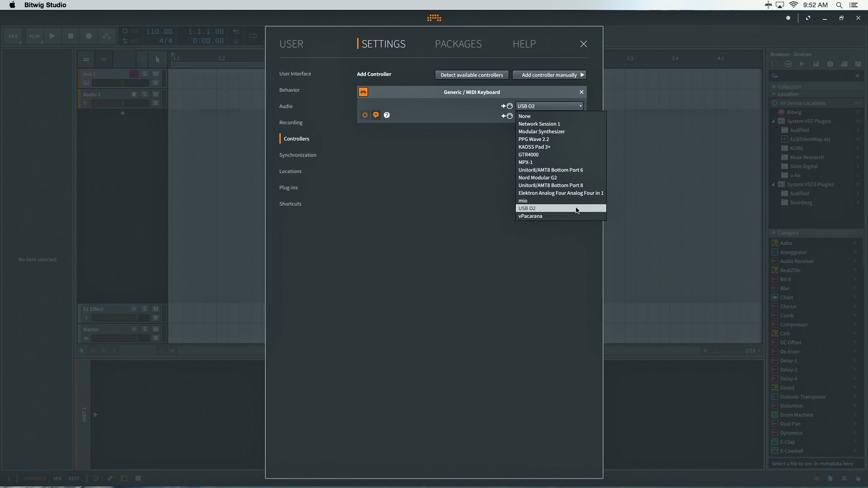
Task: Select vPacarana in the port list
Action: pos(561,216)
